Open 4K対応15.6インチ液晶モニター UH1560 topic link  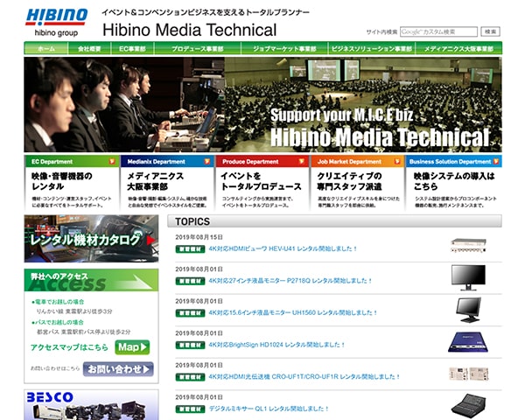(x=293, y=313)
